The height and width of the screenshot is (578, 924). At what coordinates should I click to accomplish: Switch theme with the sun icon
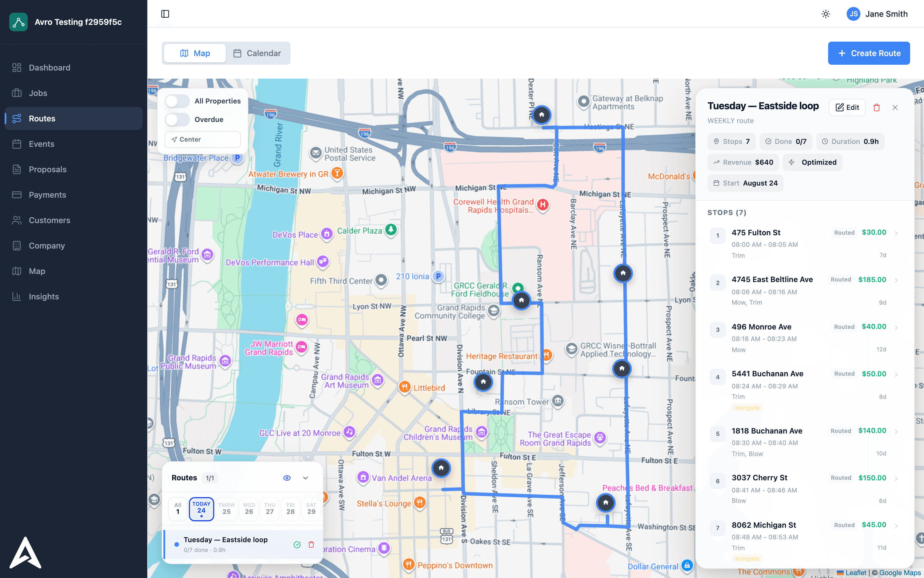(826, 14)
